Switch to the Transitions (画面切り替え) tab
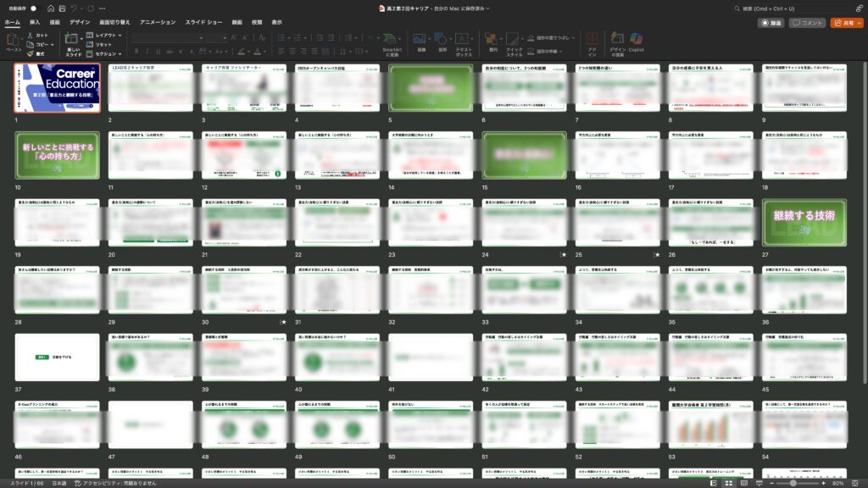 (114, 22)
